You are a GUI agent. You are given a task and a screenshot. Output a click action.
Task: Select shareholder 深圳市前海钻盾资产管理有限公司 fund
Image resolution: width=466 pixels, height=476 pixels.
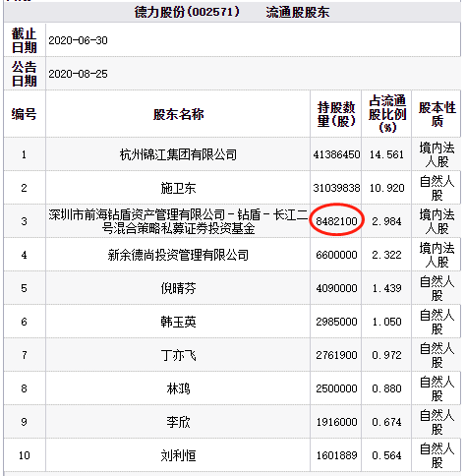point(178,221)
